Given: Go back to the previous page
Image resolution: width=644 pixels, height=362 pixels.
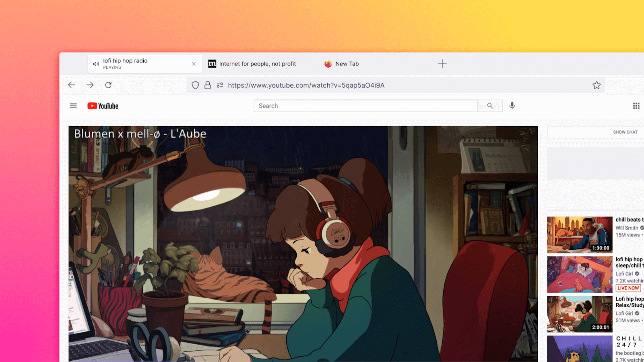Looking at the screenshot, I should [x=72, y=85].
